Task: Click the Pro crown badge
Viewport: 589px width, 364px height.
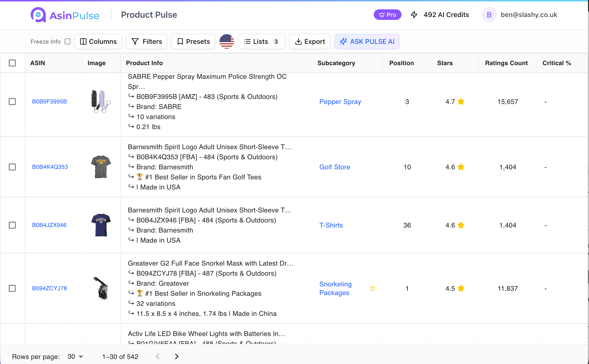Action: pos(387,15)
